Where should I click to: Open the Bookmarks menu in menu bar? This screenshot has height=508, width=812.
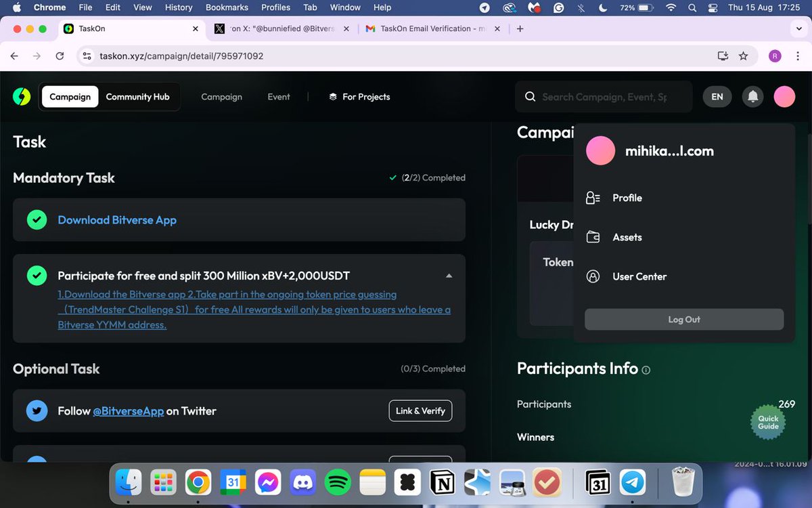(x=227, y=7)
